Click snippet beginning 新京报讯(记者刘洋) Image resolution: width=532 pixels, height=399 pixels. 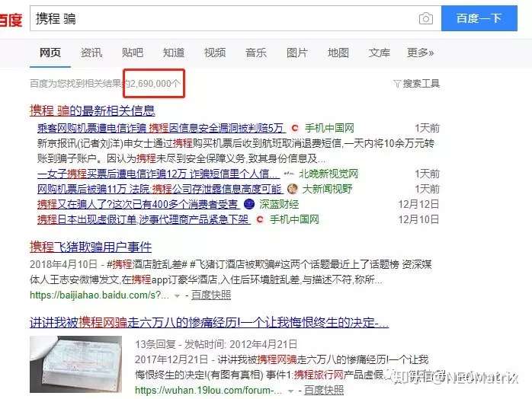click(x=236, y=151)
